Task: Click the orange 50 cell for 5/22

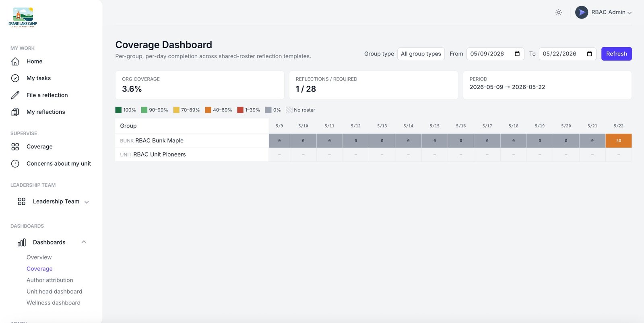Action: (x=619, y=141)
